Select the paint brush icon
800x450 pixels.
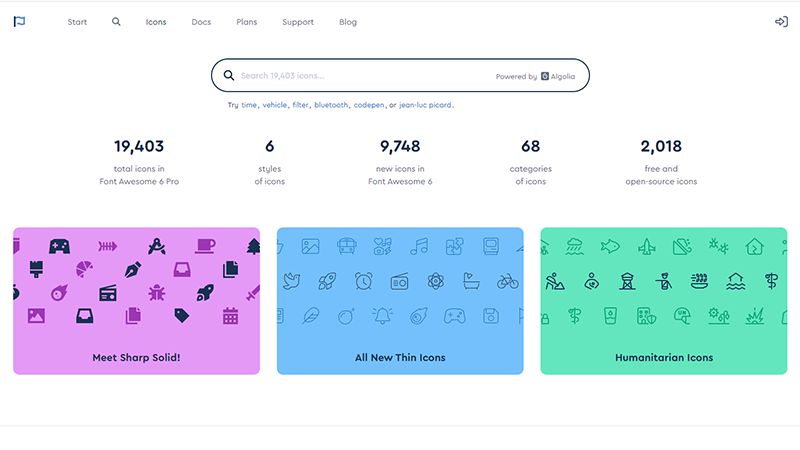[x=36, y=269]
